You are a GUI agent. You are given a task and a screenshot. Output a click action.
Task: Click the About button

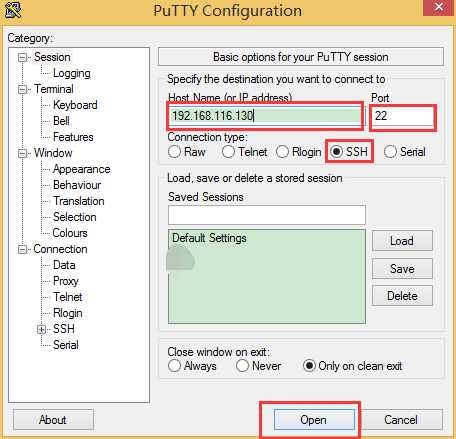point(53,420)
